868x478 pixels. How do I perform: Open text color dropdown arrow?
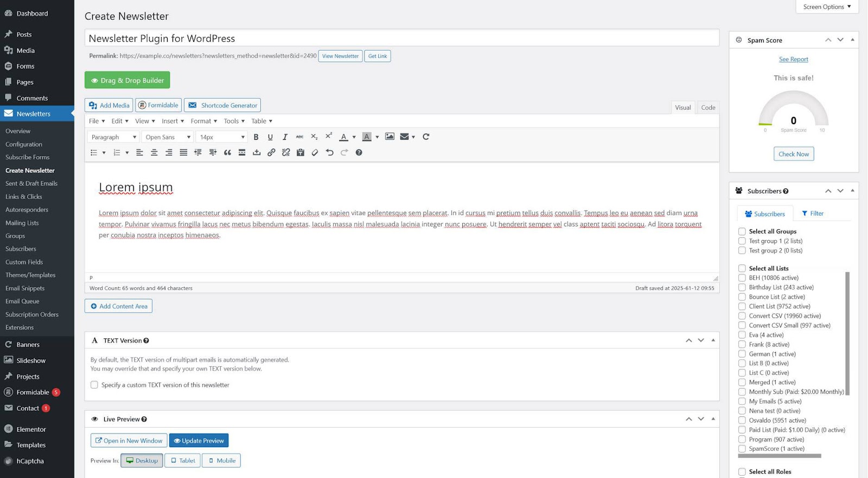(x=354, y=137)
